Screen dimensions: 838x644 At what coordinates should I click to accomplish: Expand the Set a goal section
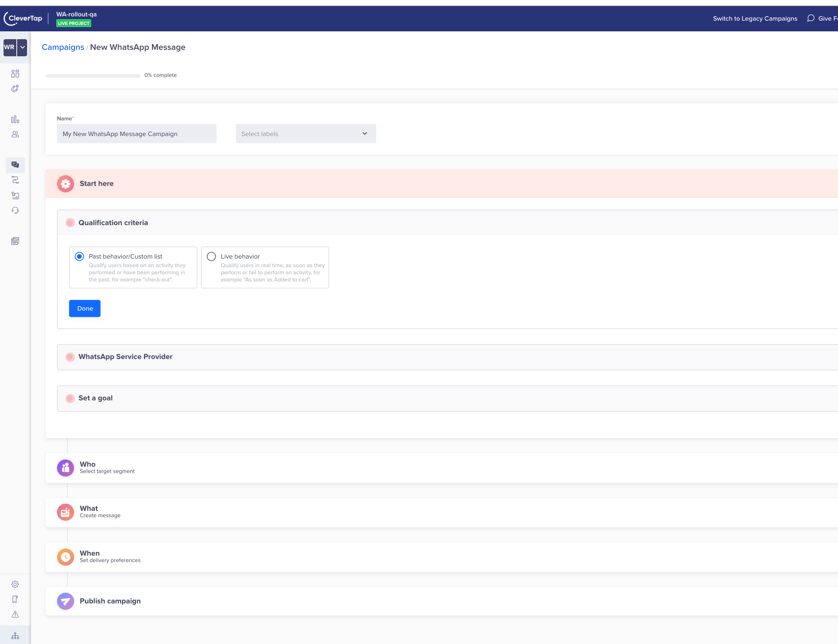click(x=95, y=398)
